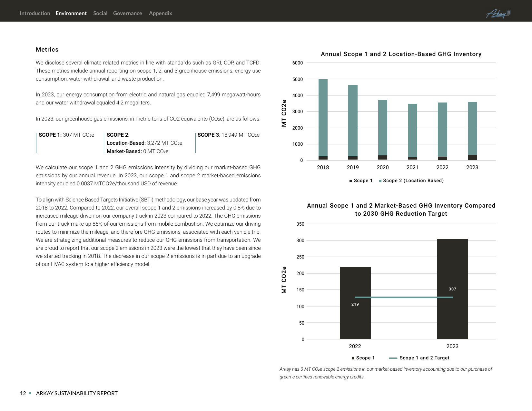532x411 pixels.
Task: Select the 2018 bar in location-based chart
Action: coord(323,120)
